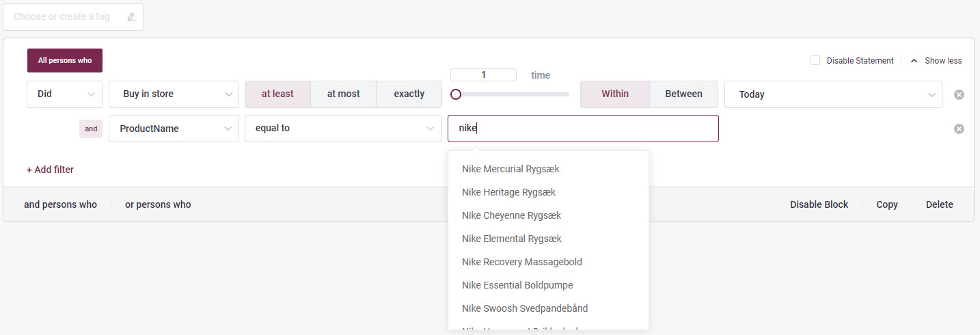980x335 pixels.
Task: Select the 'at least' option
Action: coord(277,94)
